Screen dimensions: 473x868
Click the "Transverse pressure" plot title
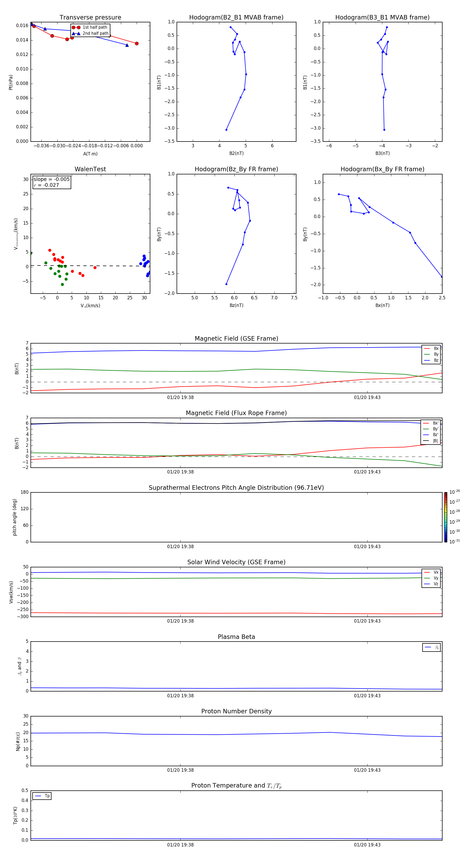(90, 18)
